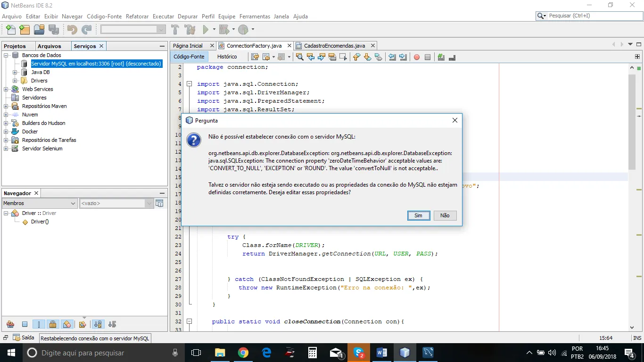Click the red Start Macro Recording icon
The height and width of the screenshot is (362, 644).
pyautogui.click(x=417, y=57)
